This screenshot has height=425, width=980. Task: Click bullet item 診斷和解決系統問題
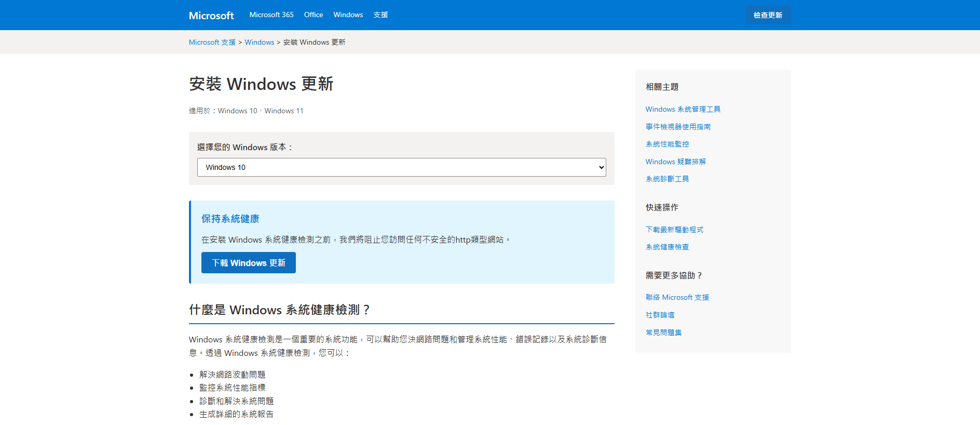[237, 401]
